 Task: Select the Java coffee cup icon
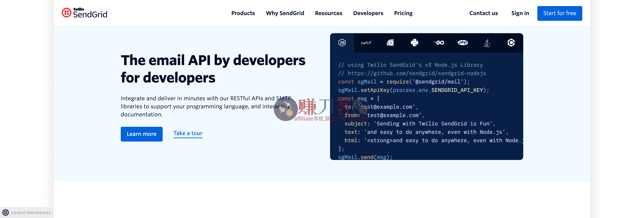click(x=487, y=42)
